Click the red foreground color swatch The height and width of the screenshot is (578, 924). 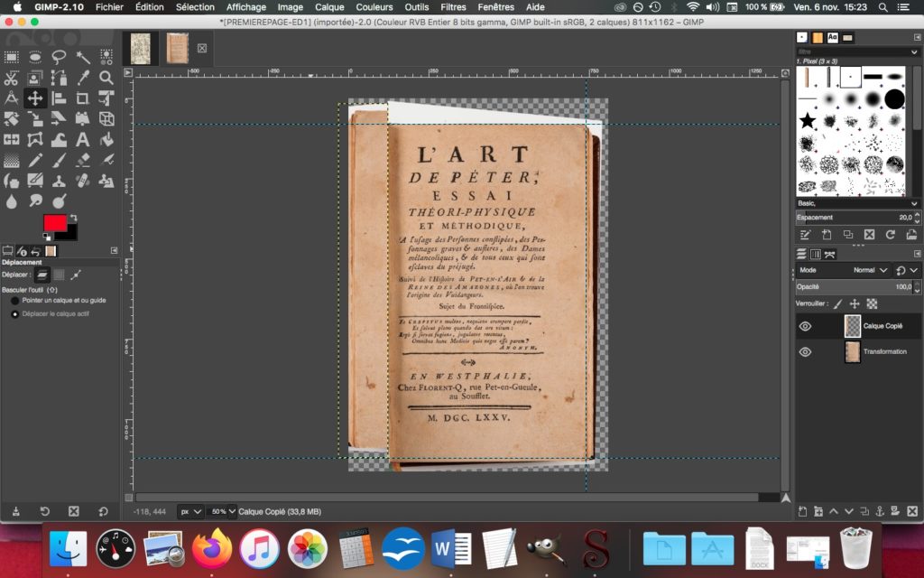[55, 223]
